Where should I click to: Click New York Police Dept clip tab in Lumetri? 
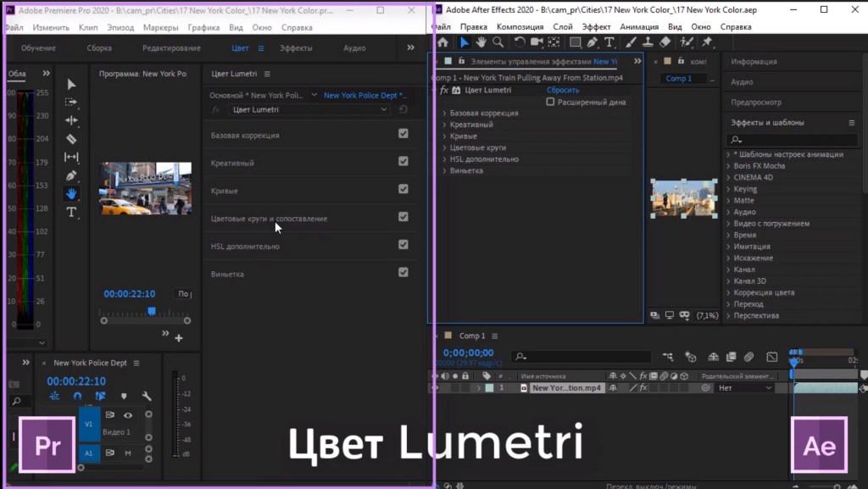point(364,95)
